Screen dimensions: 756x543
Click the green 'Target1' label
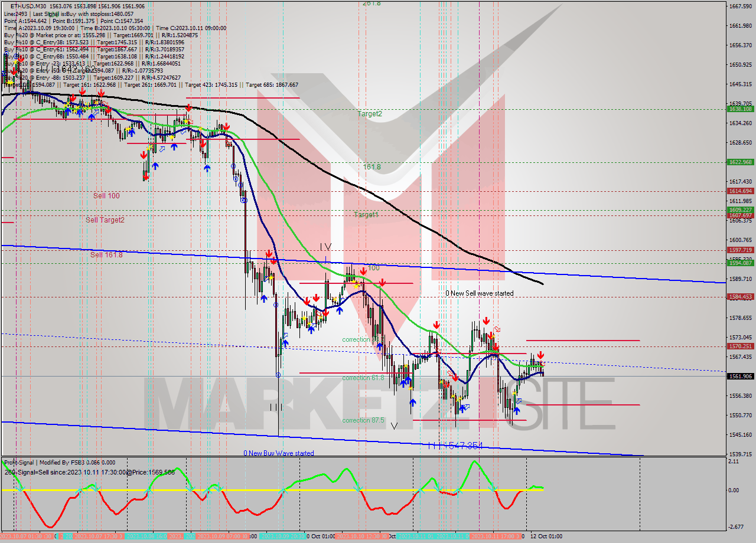[366, 215]
